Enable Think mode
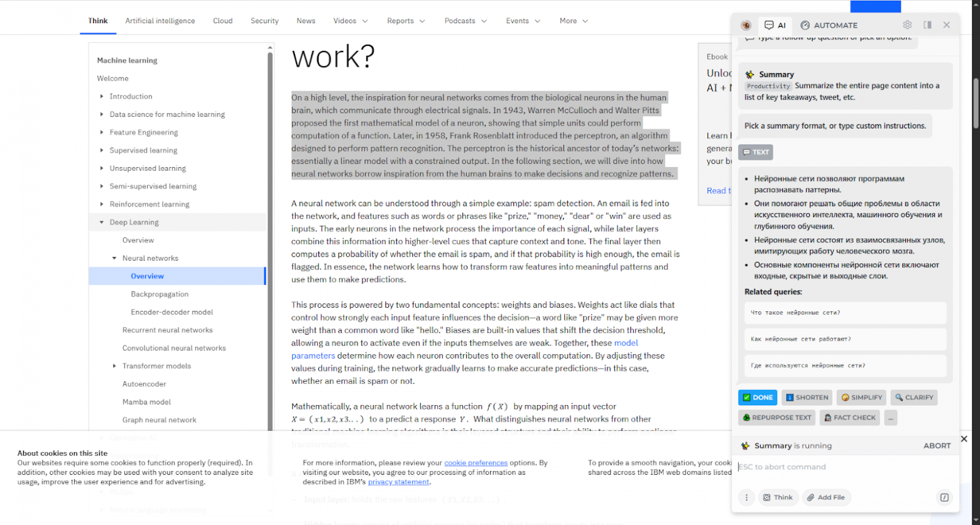The image size is (980, 525). (x=778, y=497)
